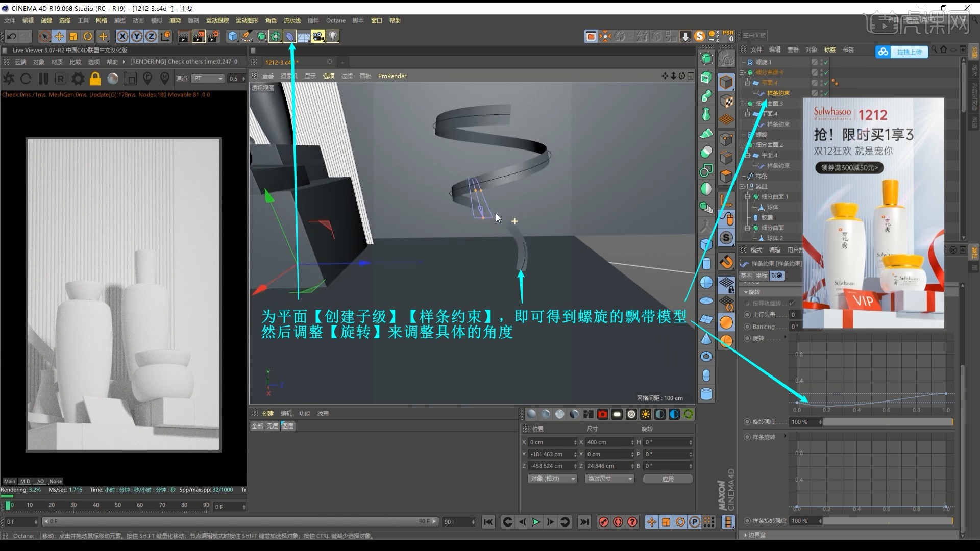Open the ProRender viewport menu
Viewport: 980px width, 551px height.
pos(392,76)
